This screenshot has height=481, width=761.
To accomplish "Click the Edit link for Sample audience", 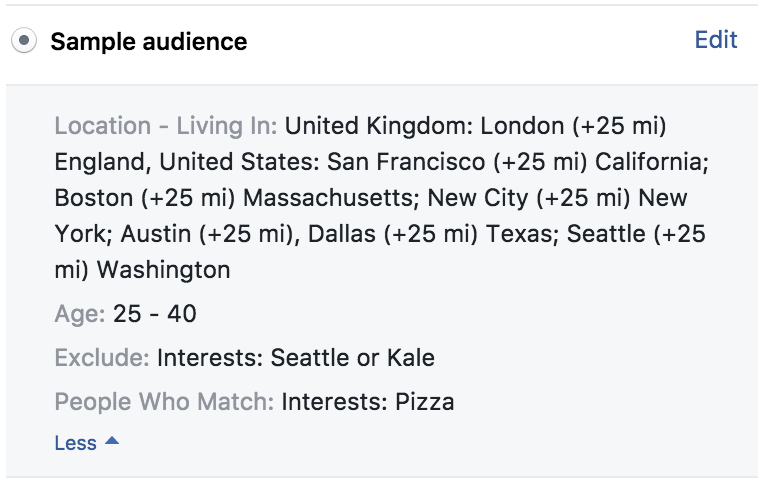I will click(716, 40).
